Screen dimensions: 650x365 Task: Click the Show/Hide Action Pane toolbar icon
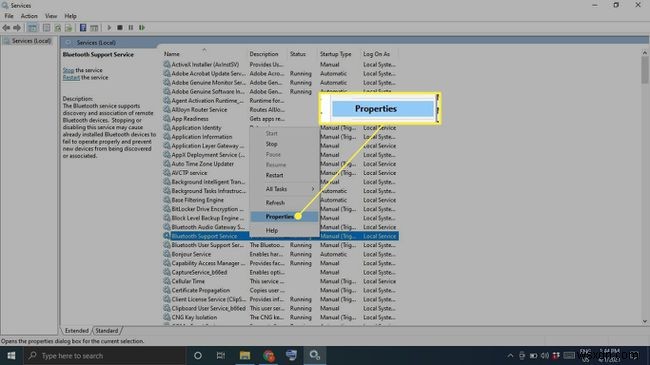[95, 28]
